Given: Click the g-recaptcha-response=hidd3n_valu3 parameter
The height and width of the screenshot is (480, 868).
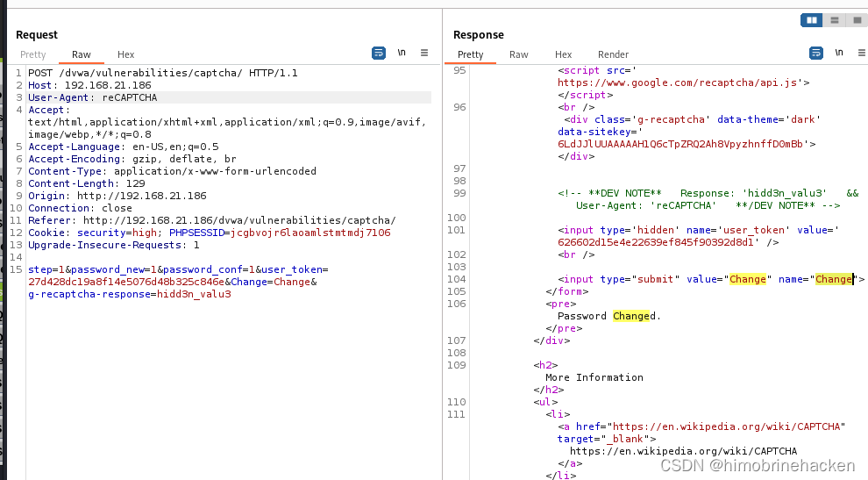Looking at the screenshot, I should coord(130,294).
